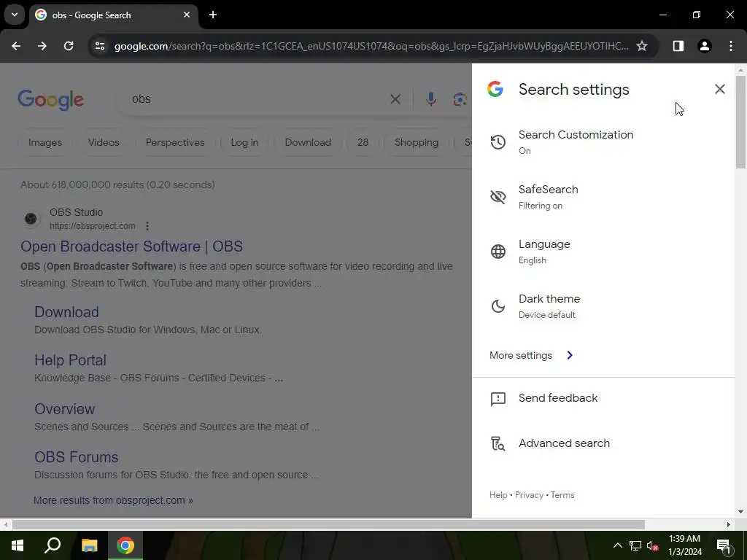Click the Language globe icon
Viewport: 747px width, 560px height.
[498, 252]
